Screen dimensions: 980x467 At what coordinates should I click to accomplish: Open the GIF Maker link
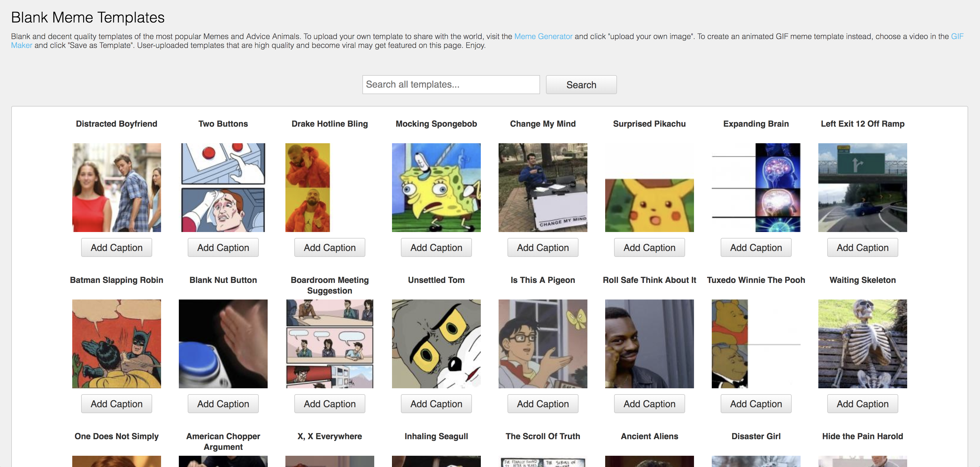pyautogui.click(x=957, y=36)
